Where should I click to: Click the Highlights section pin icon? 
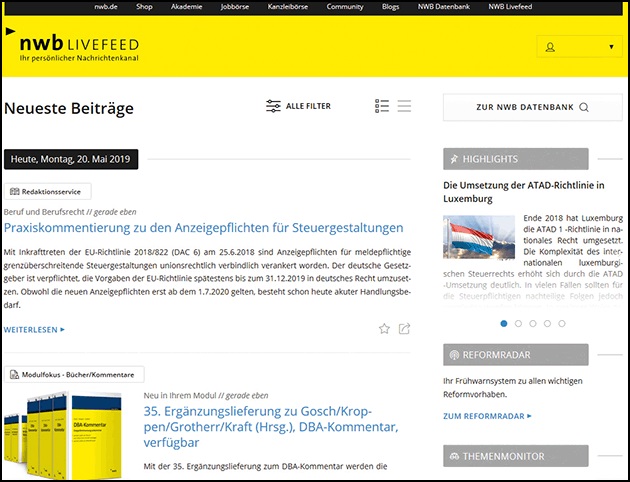[x=455, y=159]
